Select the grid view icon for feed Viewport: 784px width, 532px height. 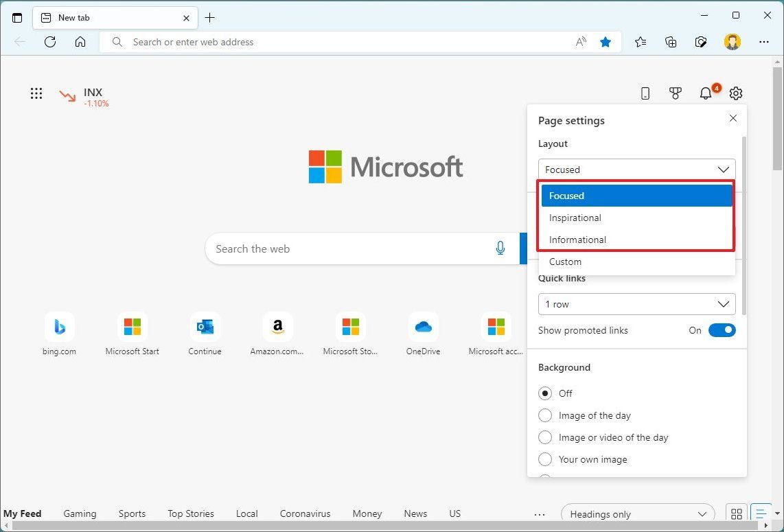tap(736, 513)
